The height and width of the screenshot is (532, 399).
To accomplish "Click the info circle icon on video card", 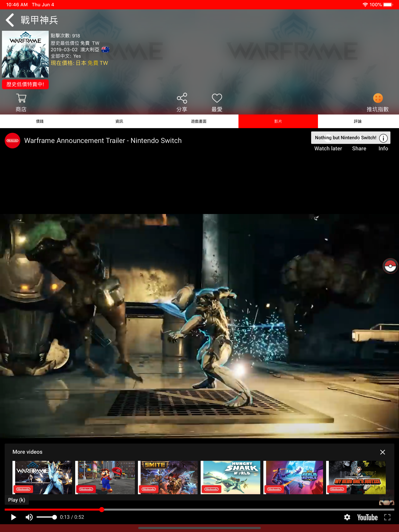I will coord(383,138).
